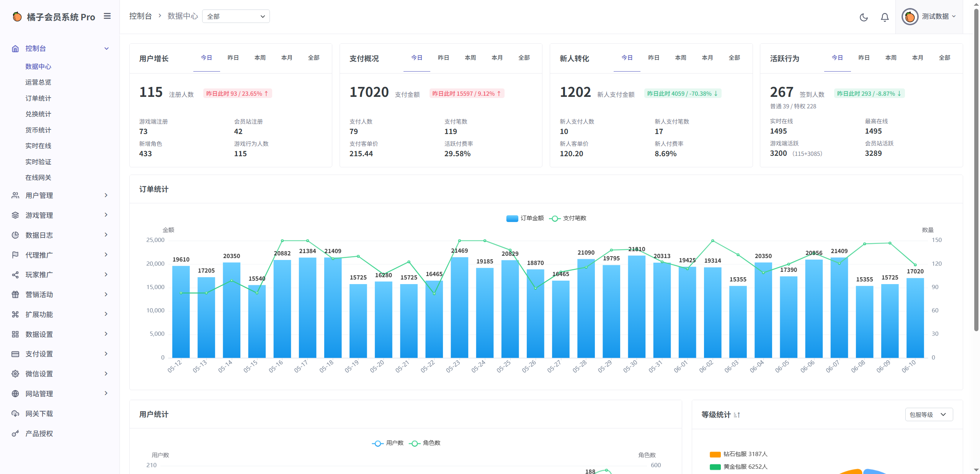The image size is (980, 474).
Task: Click the gear icon for 微信设置
Action: (x=15, y=374)
